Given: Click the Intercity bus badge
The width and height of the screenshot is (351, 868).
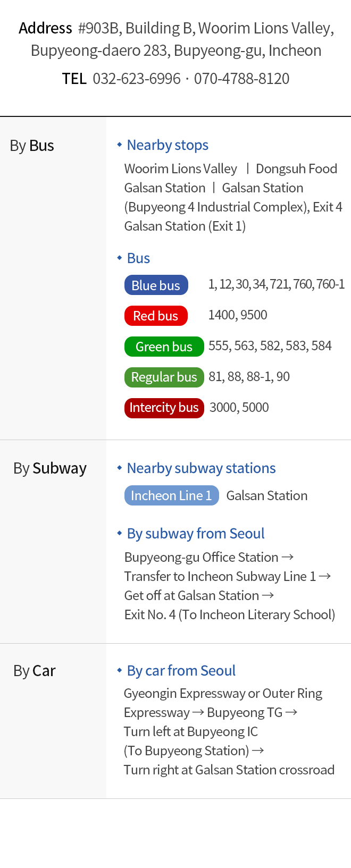Looking at the screenshot, I should pos(164,408).
